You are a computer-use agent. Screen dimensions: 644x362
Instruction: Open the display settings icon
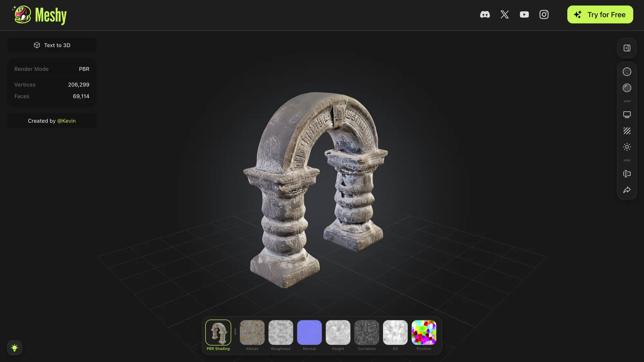pyautogui.click(x=627, y=114)
